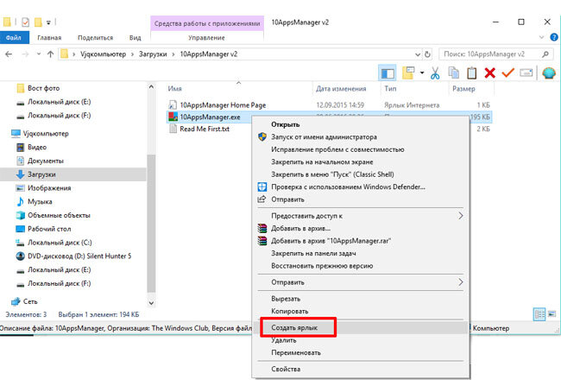Open recent locations dropdown arrow
Image resolution: width=561 pixels, height=392 pixels.
pos(39,54)
